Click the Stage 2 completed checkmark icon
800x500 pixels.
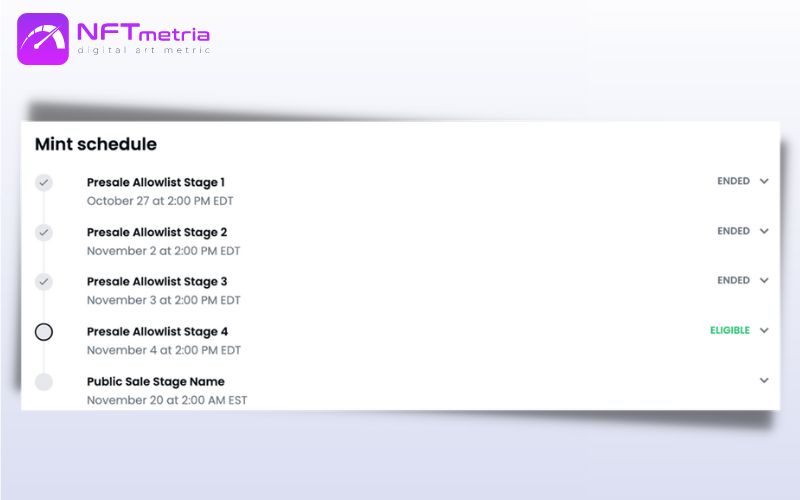point(44,232)
